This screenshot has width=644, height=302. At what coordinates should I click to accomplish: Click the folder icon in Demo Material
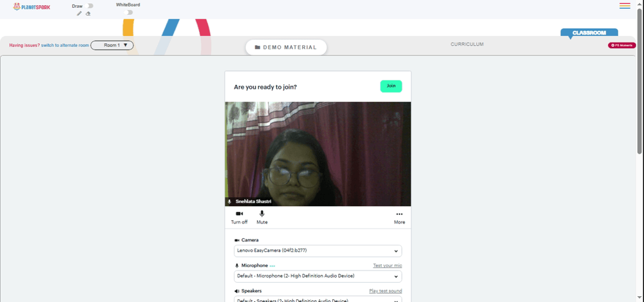tap(258, 47)
